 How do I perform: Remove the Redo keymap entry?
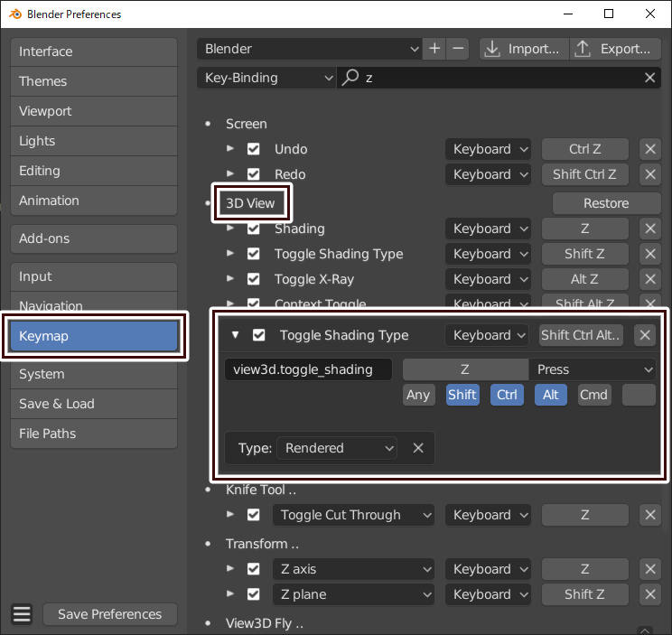[x=649, y=174]
